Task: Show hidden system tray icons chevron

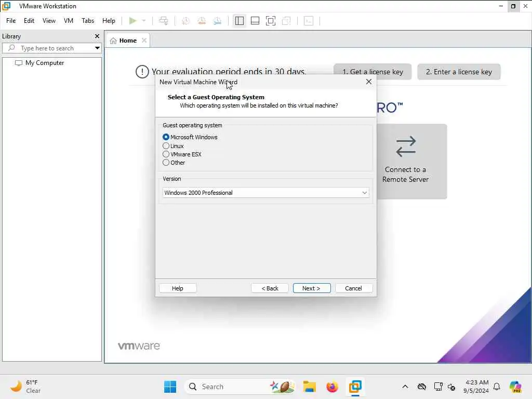Action: point(405,387)
